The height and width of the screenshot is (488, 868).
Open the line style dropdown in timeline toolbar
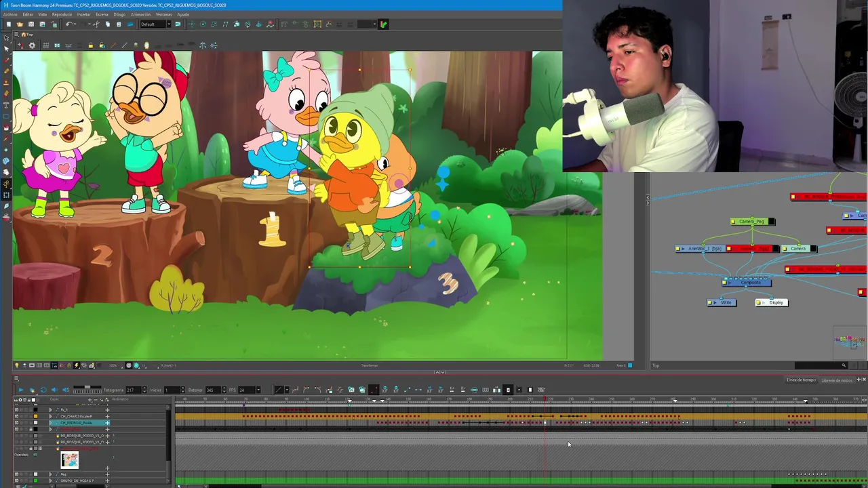click(286, 390)
